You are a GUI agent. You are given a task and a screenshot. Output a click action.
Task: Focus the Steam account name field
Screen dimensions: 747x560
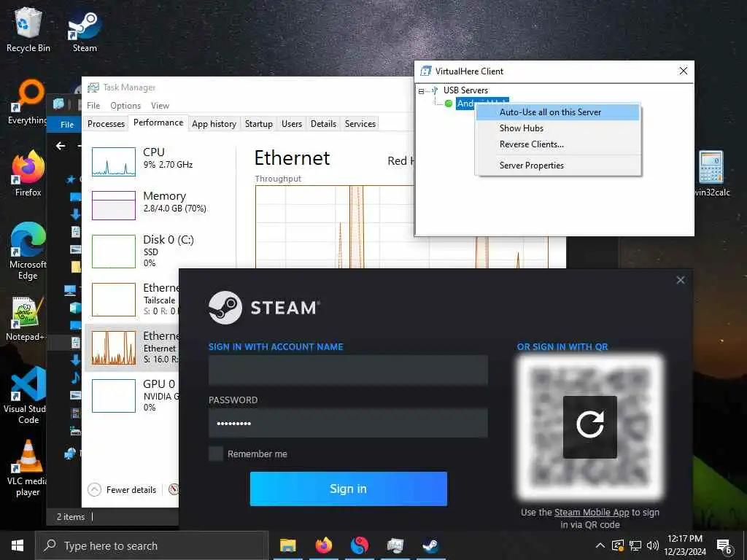coord(348,370)
